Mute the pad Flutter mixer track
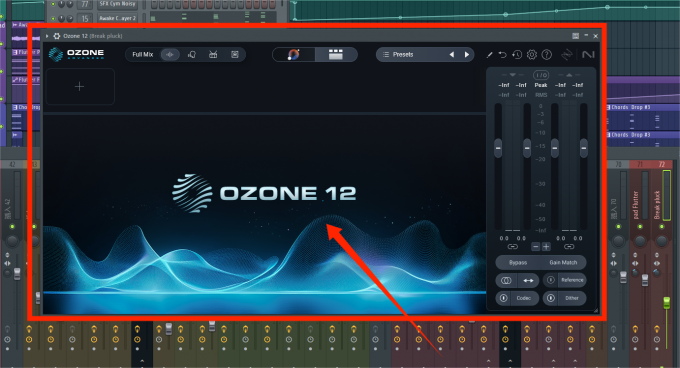680x368 pixels. (640, 227)
